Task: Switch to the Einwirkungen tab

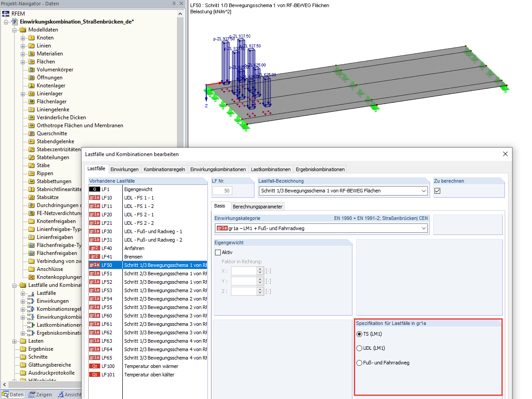Action: click(125, 169)
